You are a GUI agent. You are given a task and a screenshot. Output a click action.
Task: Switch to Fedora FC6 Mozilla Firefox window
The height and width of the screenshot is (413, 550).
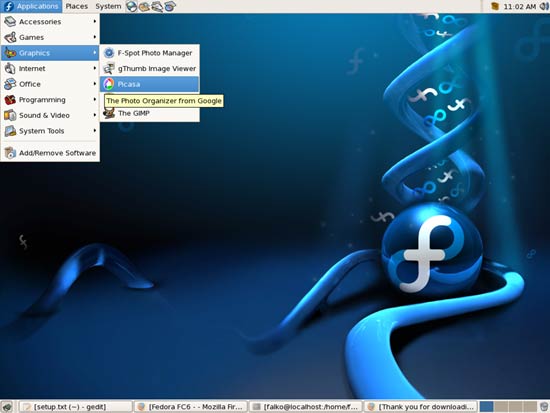point(191,407)
